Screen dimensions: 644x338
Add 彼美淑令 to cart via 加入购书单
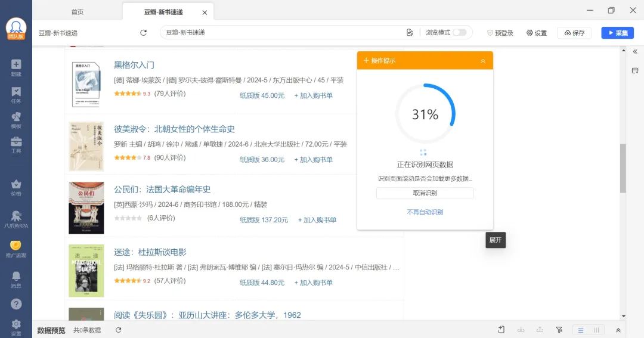pos(314,159)
